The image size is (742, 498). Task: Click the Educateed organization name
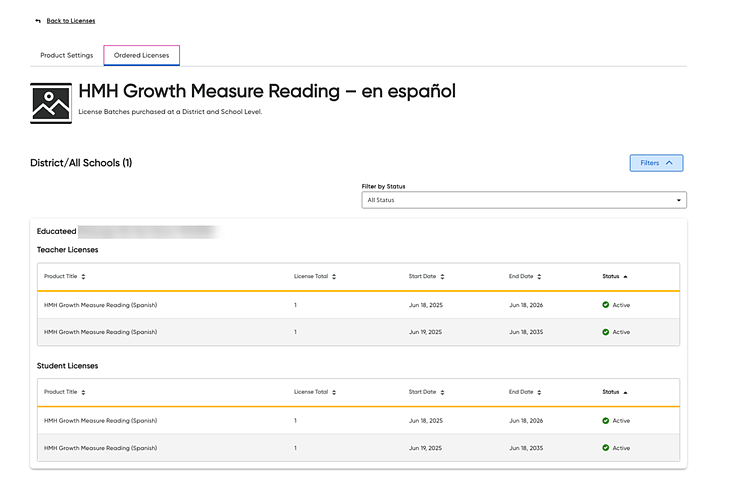pos(56,231)
